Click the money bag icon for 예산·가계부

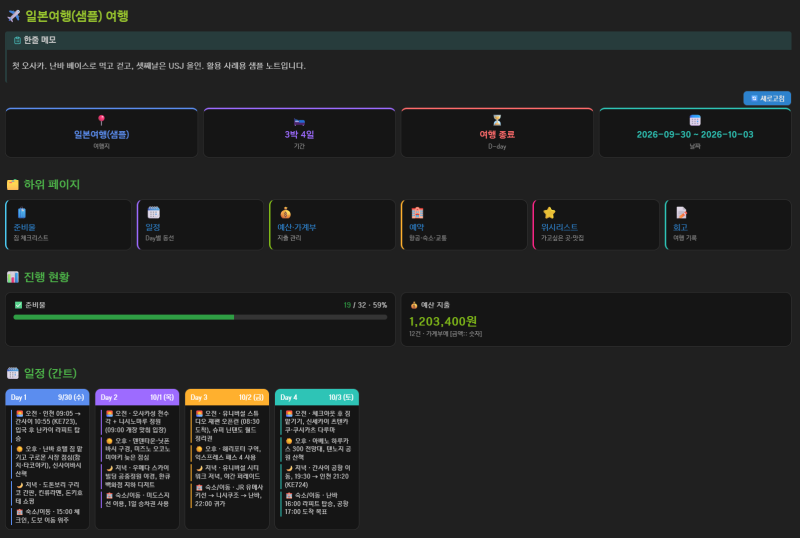pos(285,212)
